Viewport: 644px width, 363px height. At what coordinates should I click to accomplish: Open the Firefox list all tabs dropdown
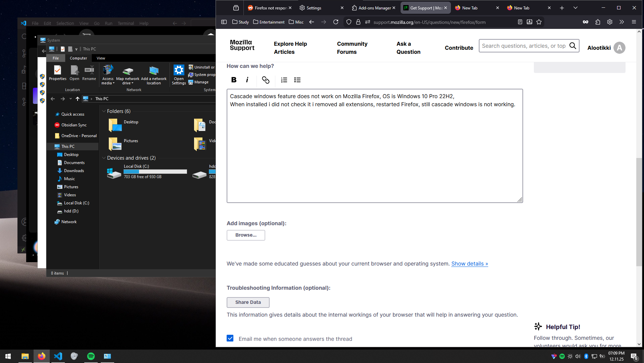[x=575, y=8]
